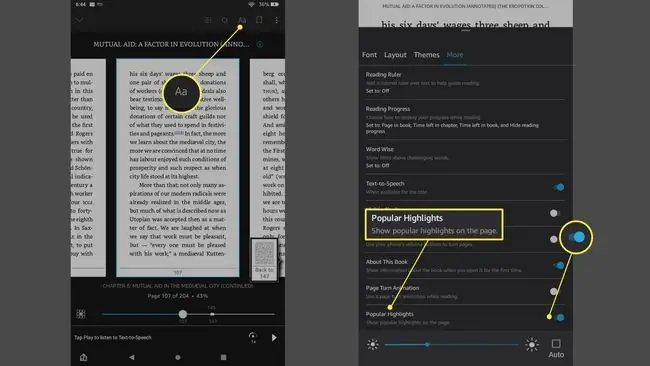Tap the bookmark icon in reader toolbar

tap(259, 20)
